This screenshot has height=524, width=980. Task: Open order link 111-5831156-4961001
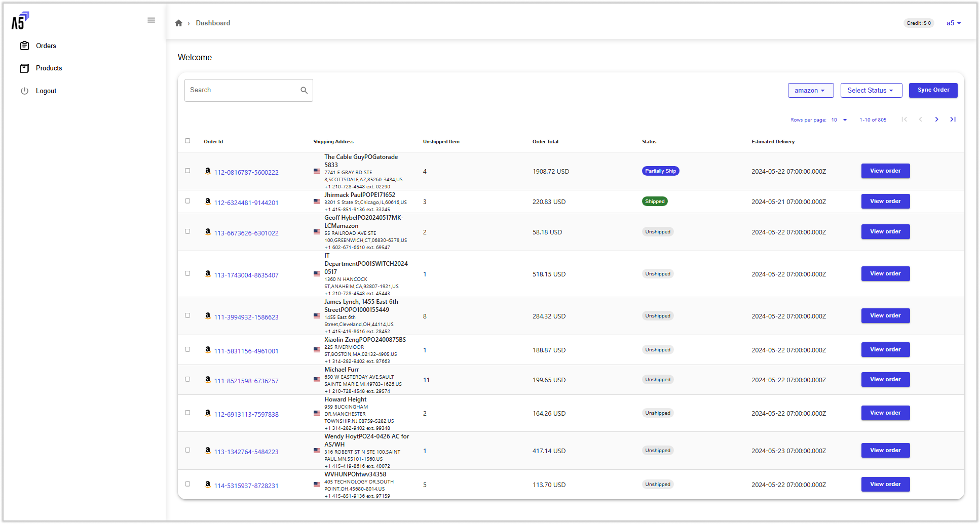tap(246, 351)
